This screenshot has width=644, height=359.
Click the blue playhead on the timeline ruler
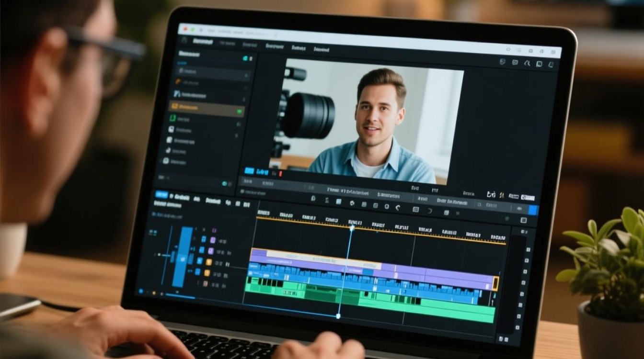click(352, 228)
